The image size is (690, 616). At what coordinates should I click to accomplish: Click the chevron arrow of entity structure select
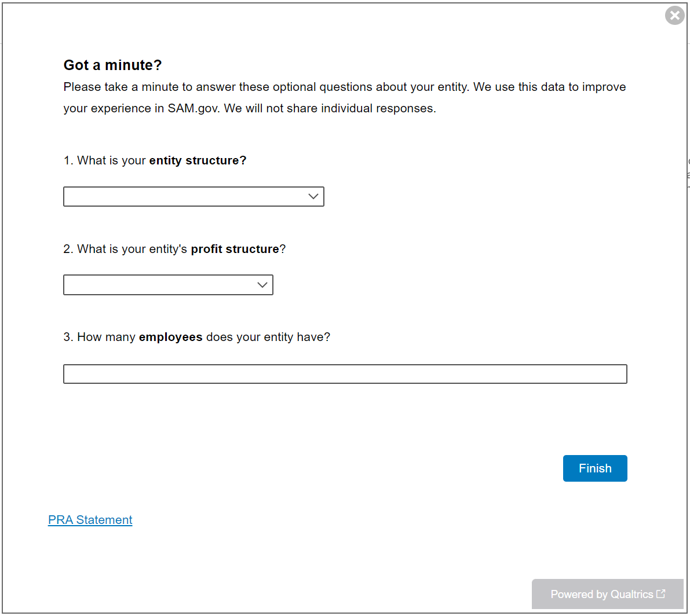[x=313, y=197]
